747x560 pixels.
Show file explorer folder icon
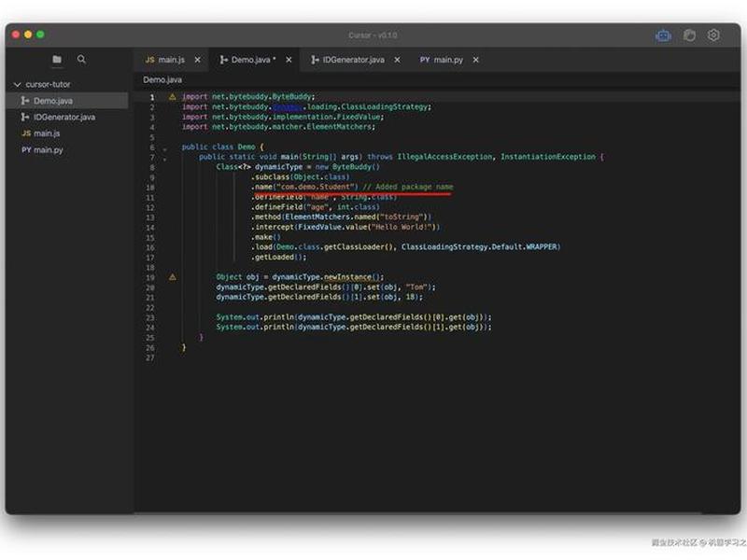coord(57,60)
